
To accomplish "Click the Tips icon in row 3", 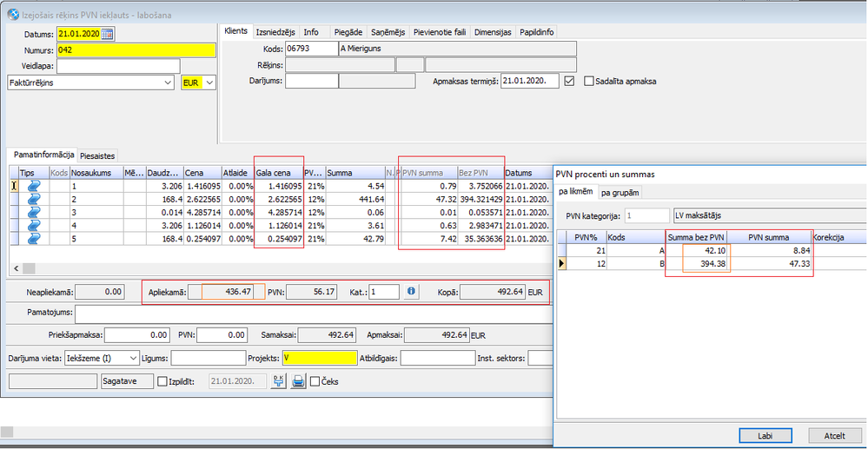I will 36,213.
